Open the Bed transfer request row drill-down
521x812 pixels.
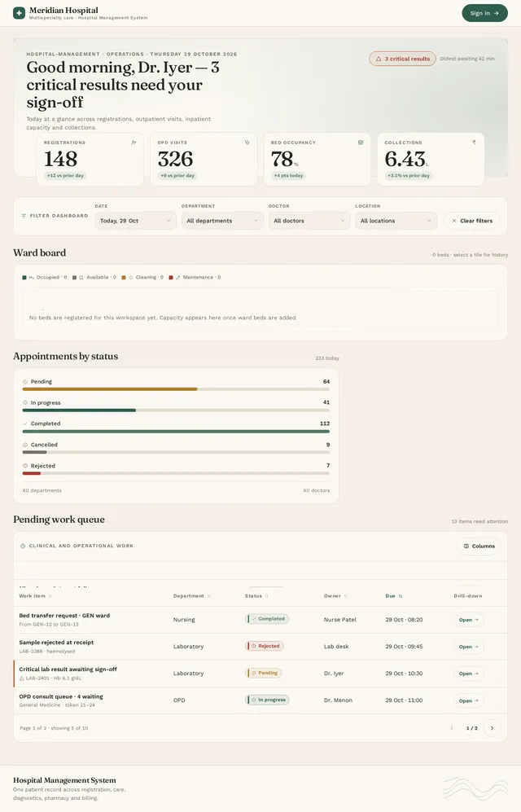click(x=469, y=620)
